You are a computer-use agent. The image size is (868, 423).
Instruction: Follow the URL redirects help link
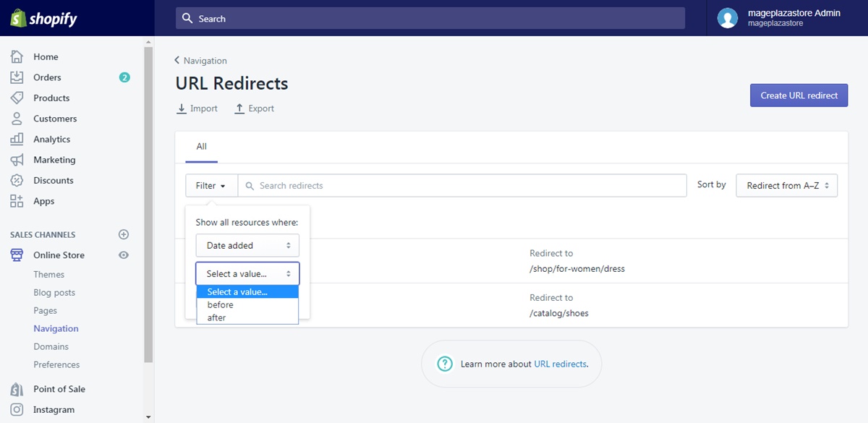[561, 364]
